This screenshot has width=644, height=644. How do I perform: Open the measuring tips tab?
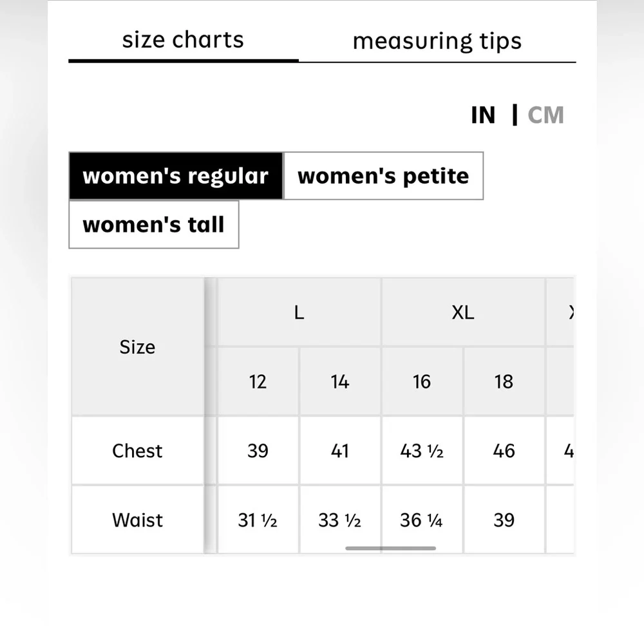click(437, 41)
